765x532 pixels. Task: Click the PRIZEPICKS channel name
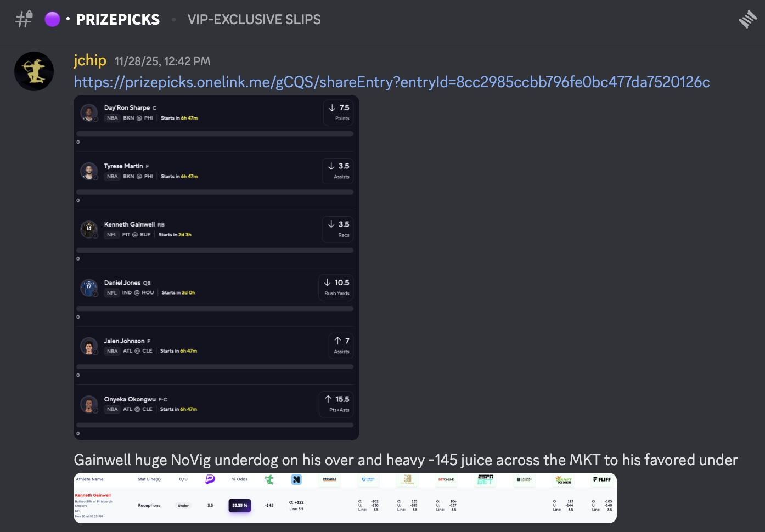coord(118,20)
